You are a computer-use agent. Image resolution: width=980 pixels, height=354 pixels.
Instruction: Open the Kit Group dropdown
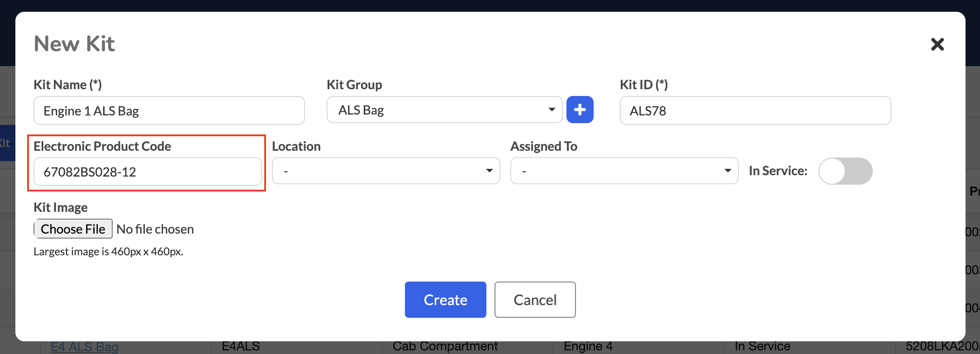pos(444,110)
